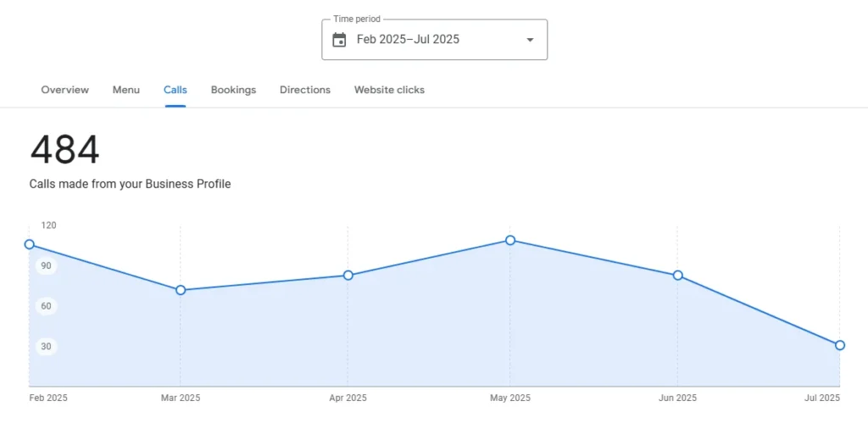The width and height of the screenshot is (868, 434).
Task: Expand the Time period dropdown arrow
Action: coord(530,40)
